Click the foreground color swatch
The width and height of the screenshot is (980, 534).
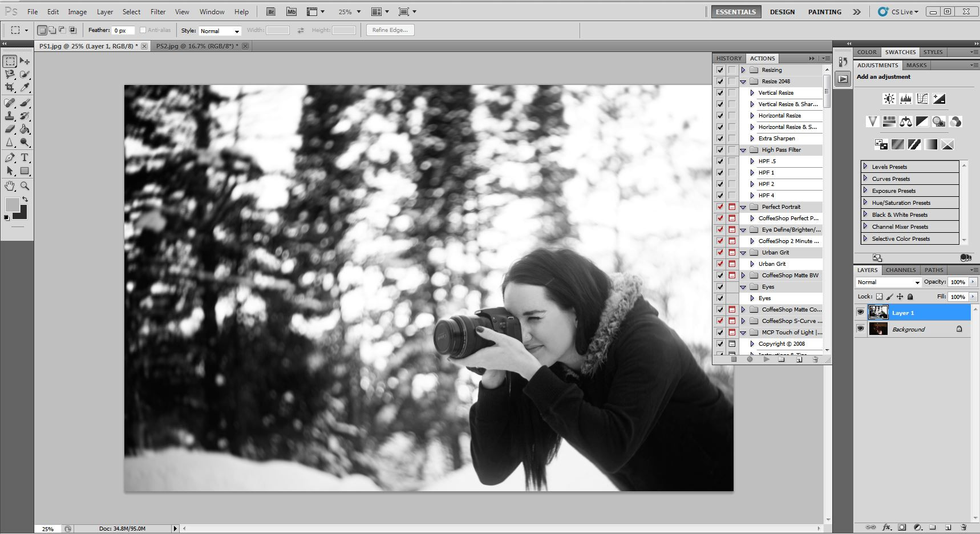pyautogui.click(x=12, y=204)
